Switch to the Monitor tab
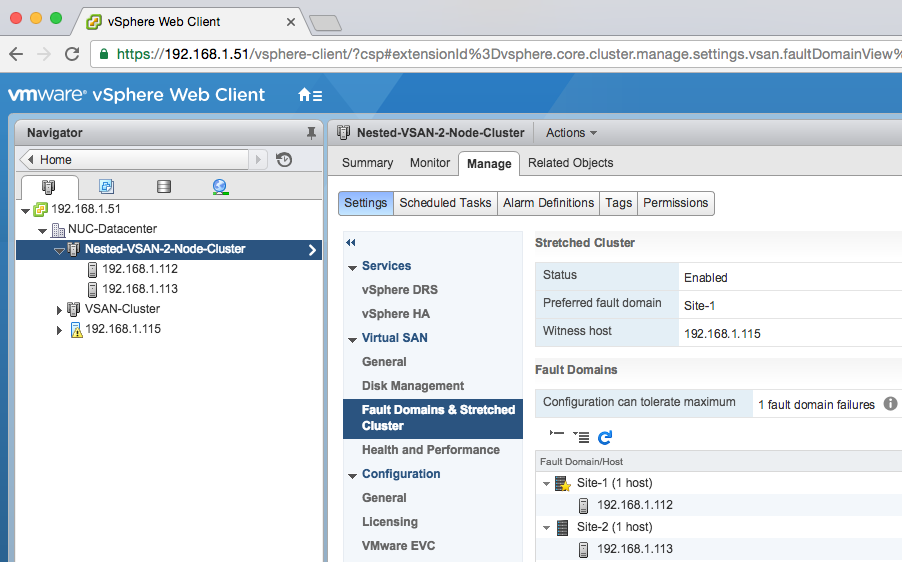The height and width of the screenshot is (562, 902). [430, 163]
